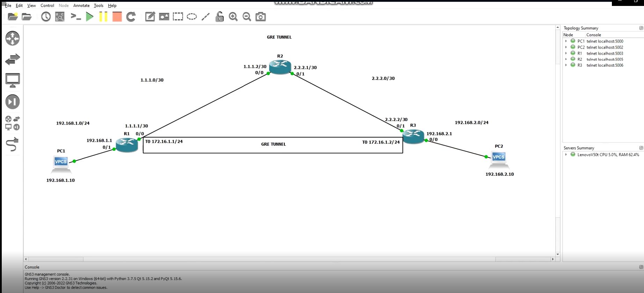Viewport: 644px width, 293px height.
Task: Select router R2 on canvas
Action: pyautogui.click(x=280, y=67)
